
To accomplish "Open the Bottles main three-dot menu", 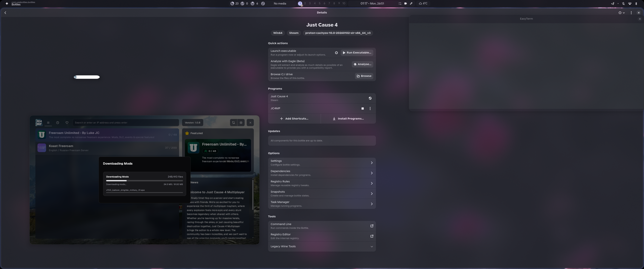I will (631, 13).
